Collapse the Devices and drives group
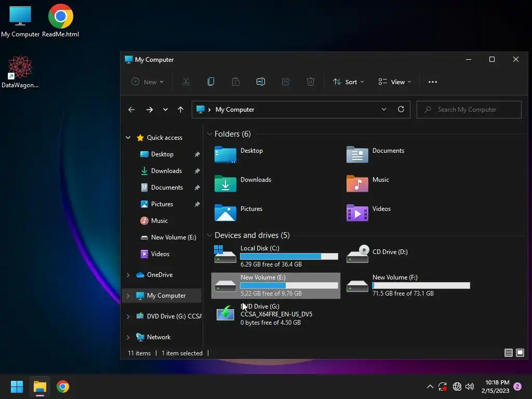 tap(209, 235)
